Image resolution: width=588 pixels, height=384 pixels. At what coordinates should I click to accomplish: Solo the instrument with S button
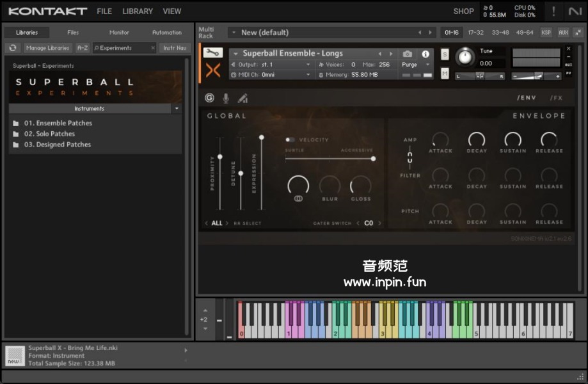coord(445,54)
